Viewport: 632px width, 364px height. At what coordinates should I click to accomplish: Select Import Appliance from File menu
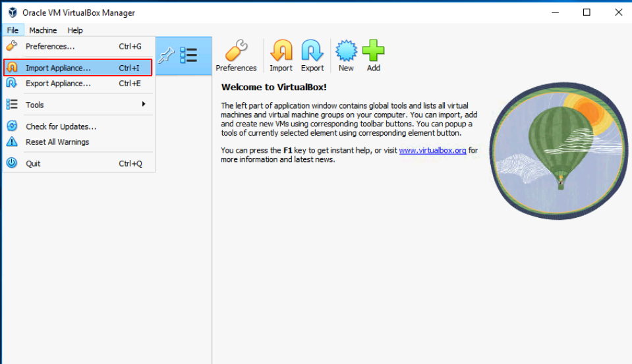(58, 68)
